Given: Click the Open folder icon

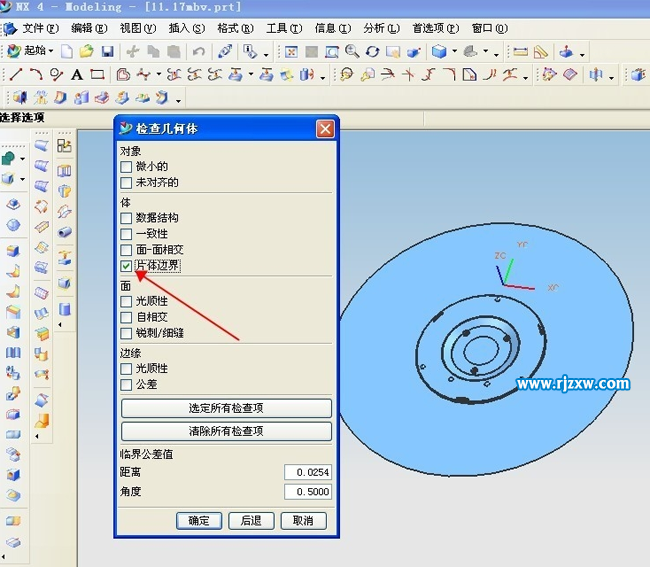Looking at the screenshot, I should pos(86,51).
